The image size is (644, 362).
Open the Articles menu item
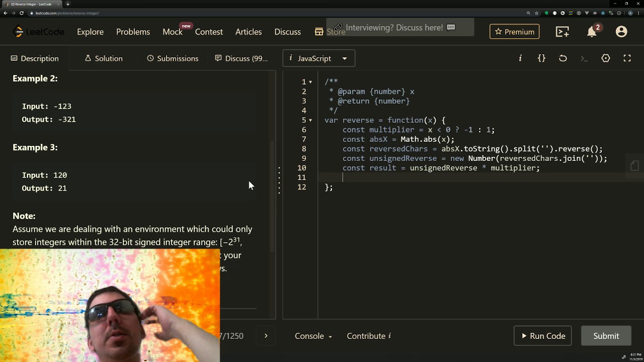coord(249,32)
